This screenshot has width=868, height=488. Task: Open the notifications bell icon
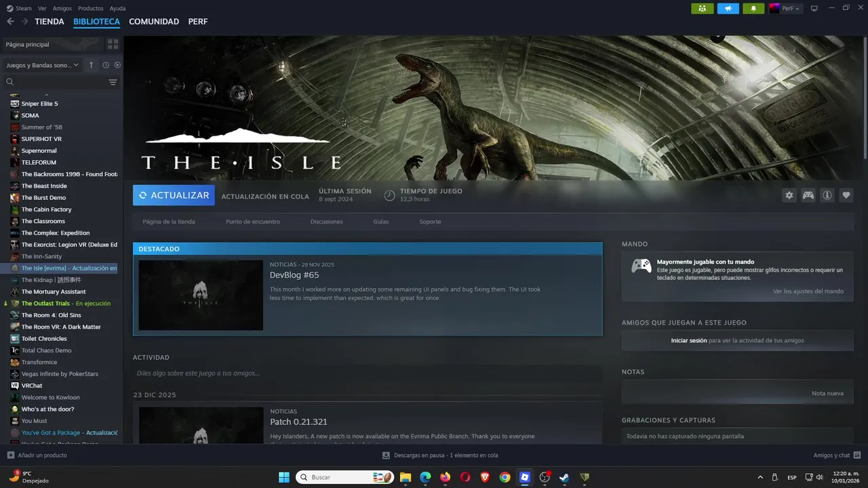tap(753, 8)
